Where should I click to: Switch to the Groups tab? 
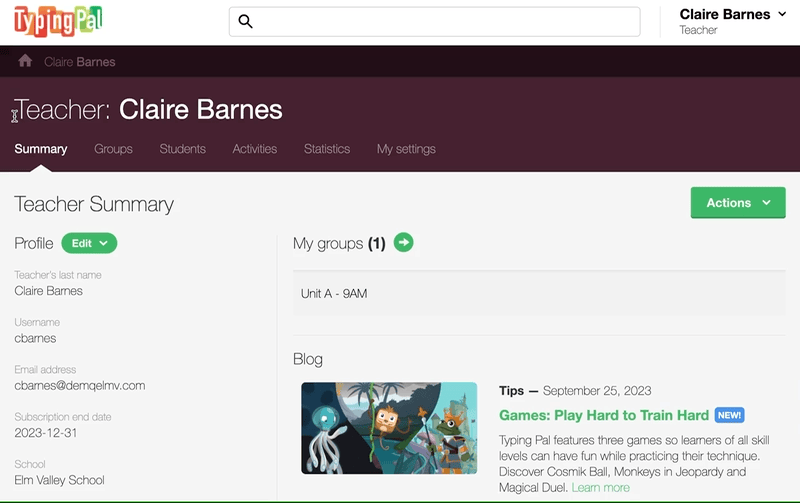point(113,149)
